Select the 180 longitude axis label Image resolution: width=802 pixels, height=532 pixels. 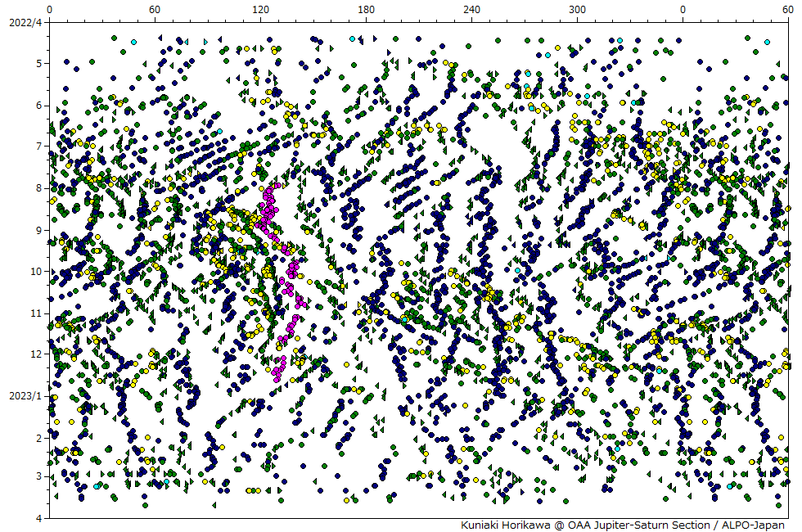pyautogui.click(x=367, y=9)
